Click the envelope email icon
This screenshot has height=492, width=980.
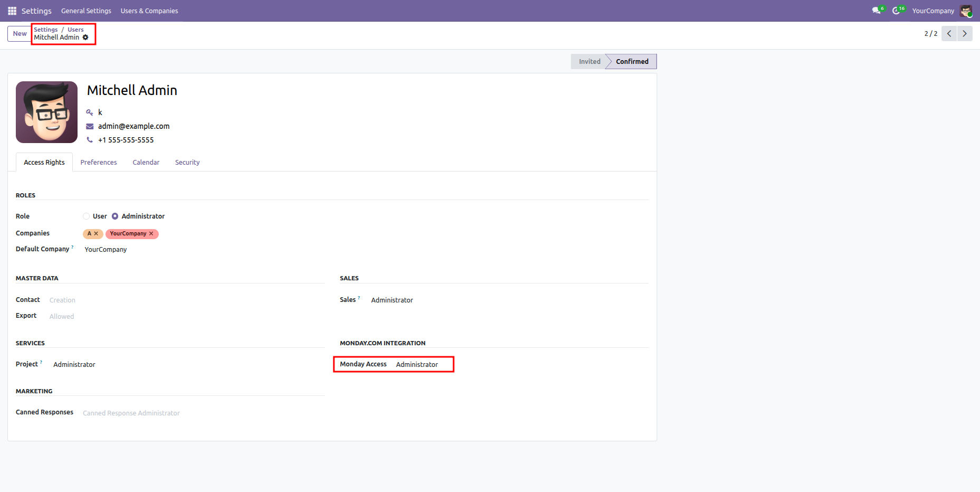pyautogui.click(x=90, y=126)
